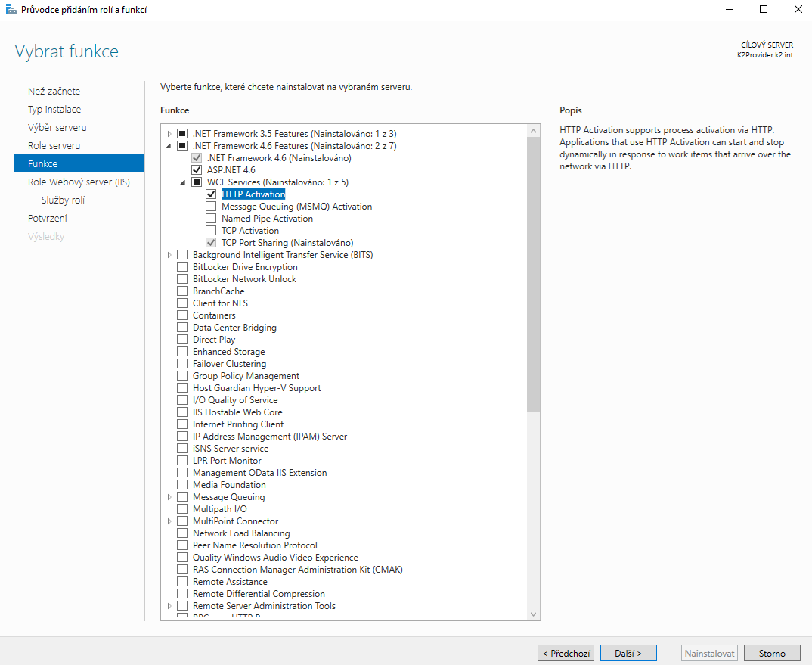Select the LPR Port Monitor item
Viewport: 812px width, 665px height.
[x=227, y=461]
